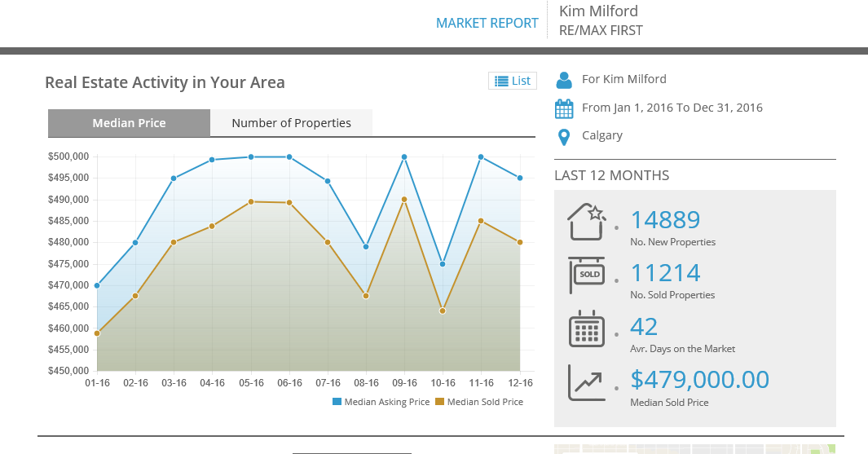The width and height of the screenshot is (868, 454).
Task: Click the 01-16 asking price data point
Action: 97,285
